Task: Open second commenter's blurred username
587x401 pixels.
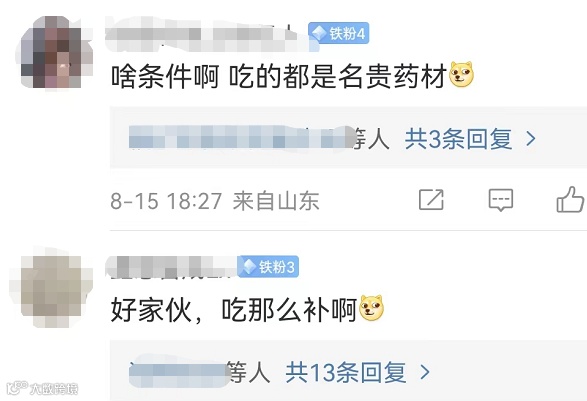Action: click(171, 267)
